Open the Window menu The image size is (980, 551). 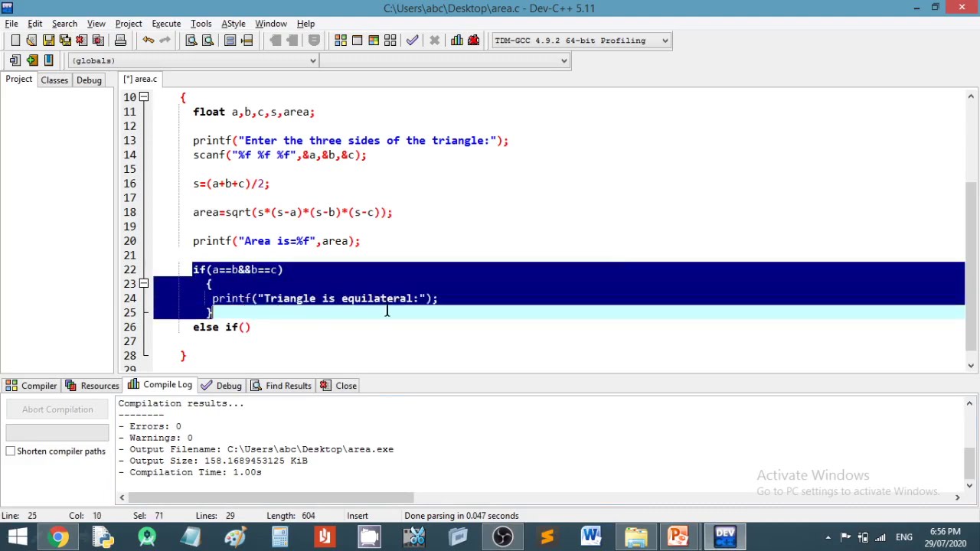click(271, 24)
